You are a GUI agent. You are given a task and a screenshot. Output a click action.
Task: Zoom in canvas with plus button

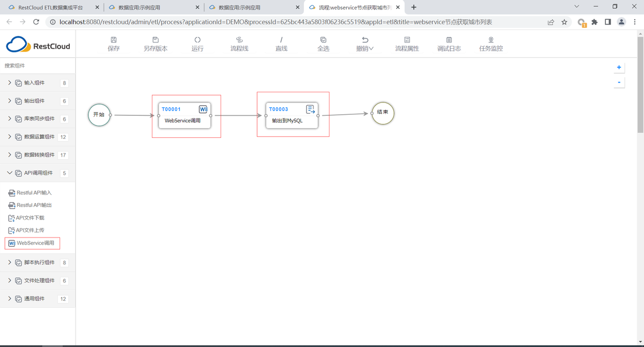pyautogui.click(x=619, y=68)
